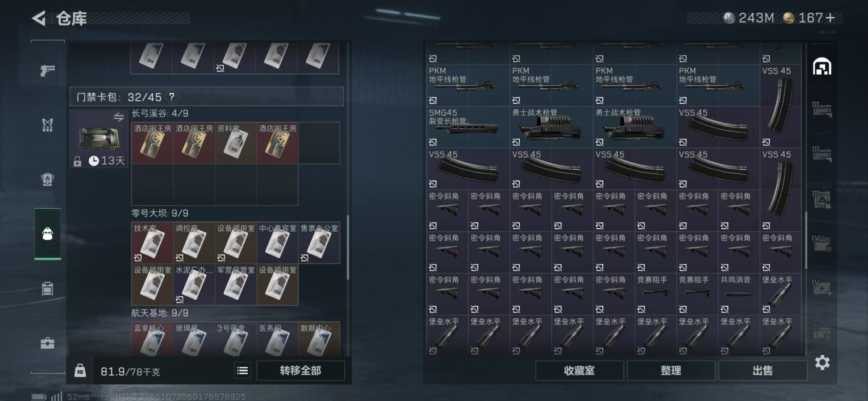Open keycard bag help question mark
The width and height of the screenshot is (868, 401).
(172, 97)
